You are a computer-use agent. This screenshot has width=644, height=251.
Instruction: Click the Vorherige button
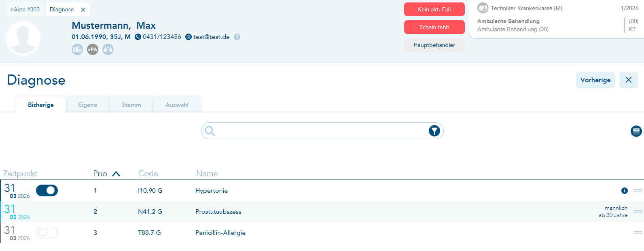coord(595,80)
